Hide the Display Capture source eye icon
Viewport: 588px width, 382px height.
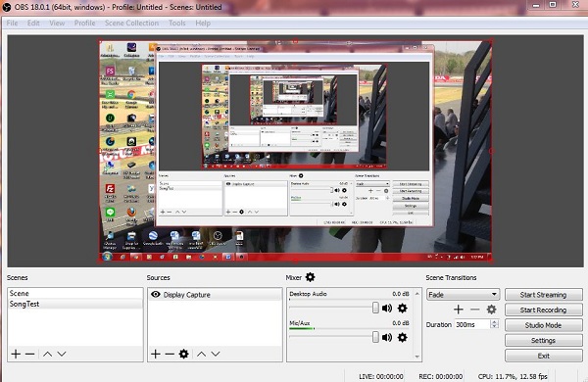[x=155, y=294]
